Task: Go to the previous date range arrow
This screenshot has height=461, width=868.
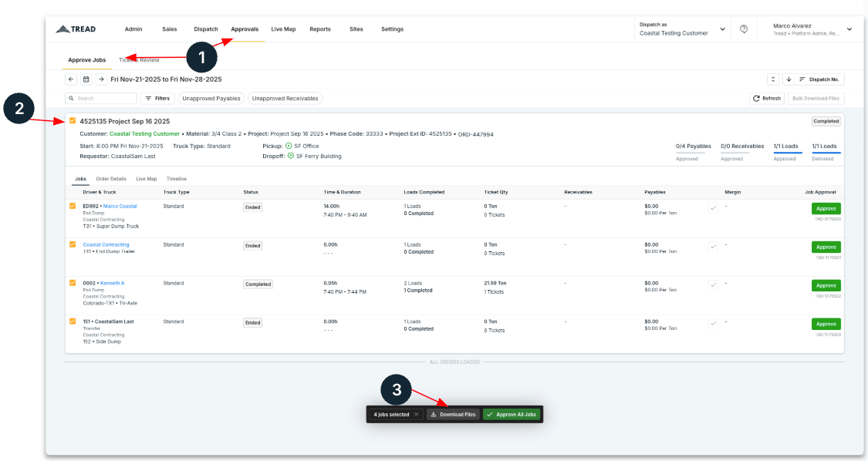Action: 71,79
